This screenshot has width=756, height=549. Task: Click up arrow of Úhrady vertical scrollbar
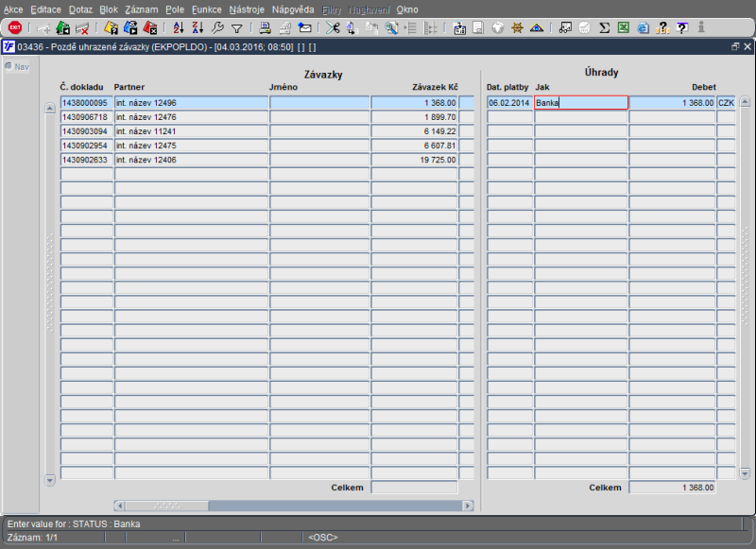click(745, 102)
